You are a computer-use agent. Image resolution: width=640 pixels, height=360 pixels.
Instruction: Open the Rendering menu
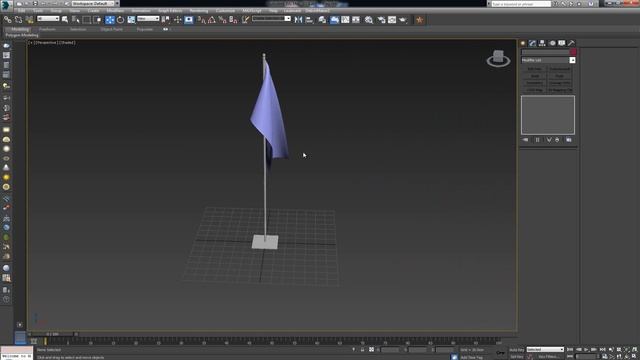click(199, 11)
